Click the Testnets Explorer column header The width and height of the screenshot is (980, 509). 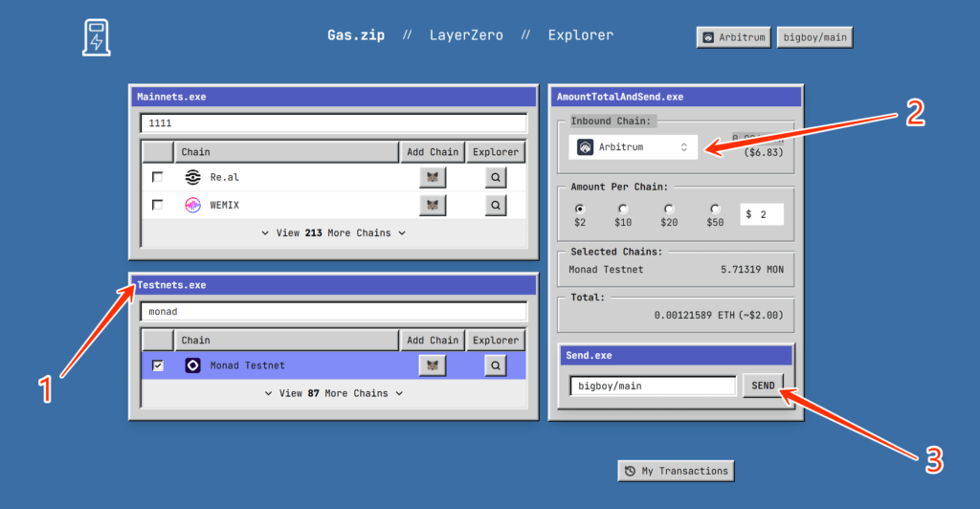point(496,341)
